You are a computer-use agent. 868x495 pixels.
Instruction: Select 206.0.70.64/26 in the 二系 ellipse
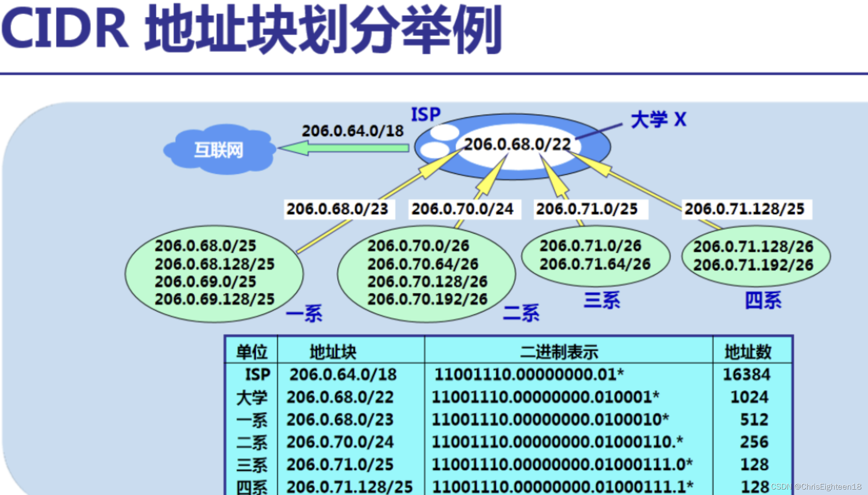423,264
